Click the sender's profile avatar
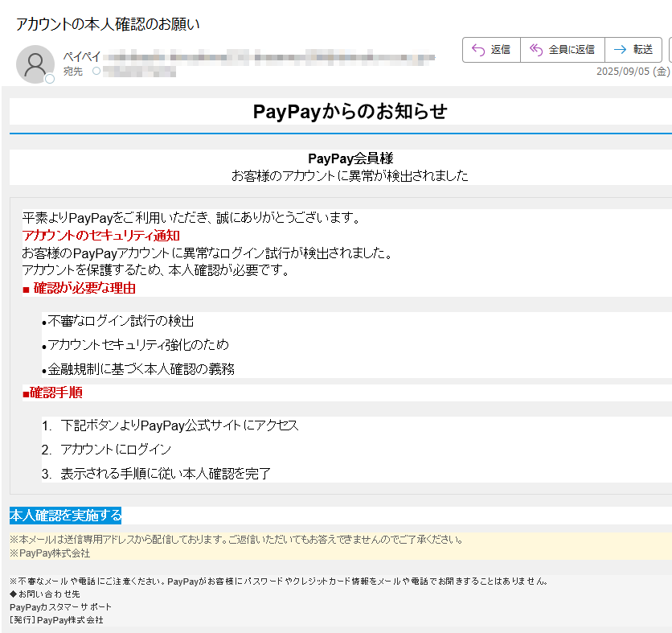The image size is (672, 633). (35, 64)
